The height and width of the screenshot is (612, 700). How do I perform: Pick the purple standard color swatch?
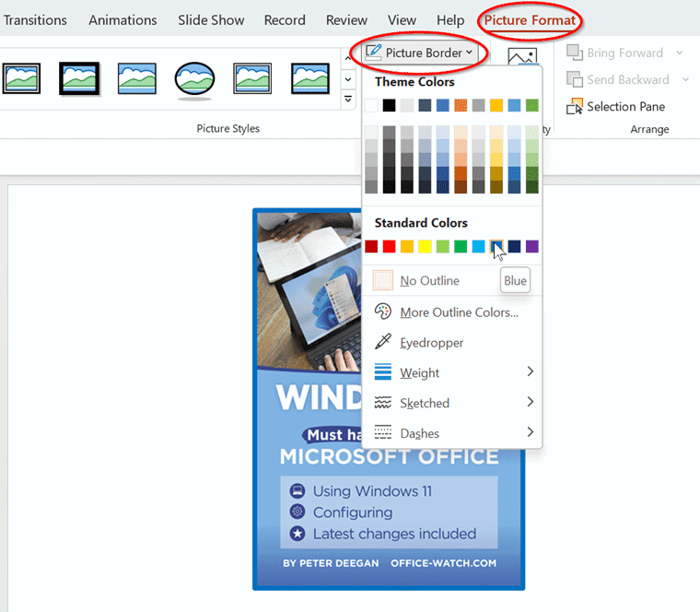[532, 246]
